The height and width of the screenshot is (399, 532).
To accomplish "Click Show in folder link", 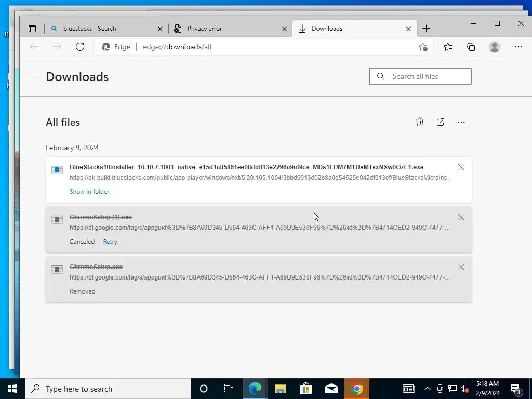I will point(89,192).
